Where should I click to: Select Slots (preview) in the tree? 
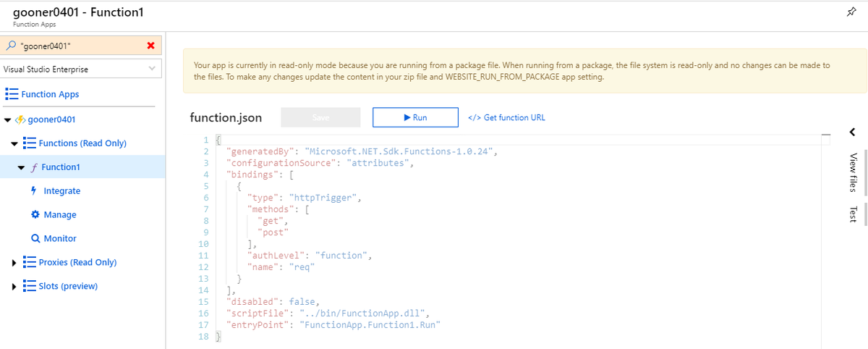click(68, 287)
